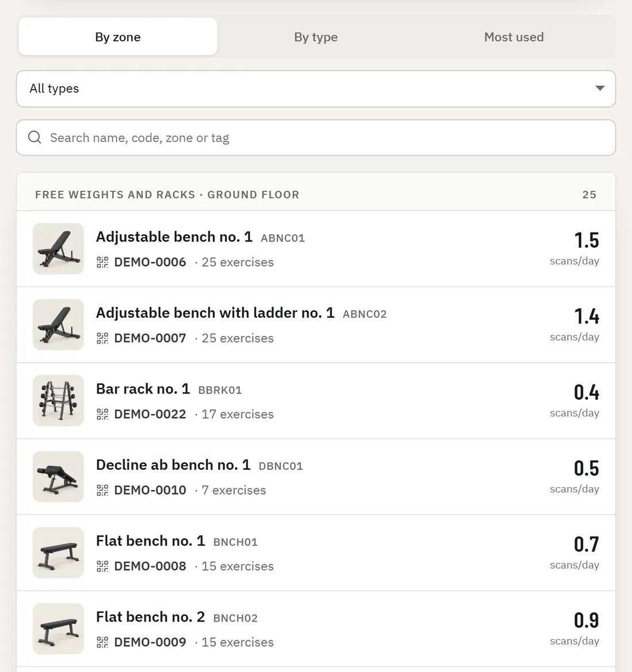The width and height of the screenshot is (632, 672).
Task: Click the 17 exercises label
Action: (237, 415)
